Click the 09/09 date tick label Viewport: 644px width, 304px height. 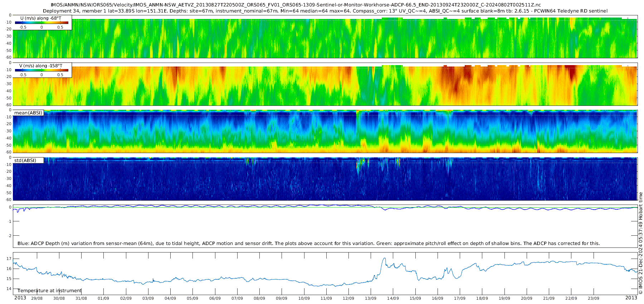coord(282,298)
